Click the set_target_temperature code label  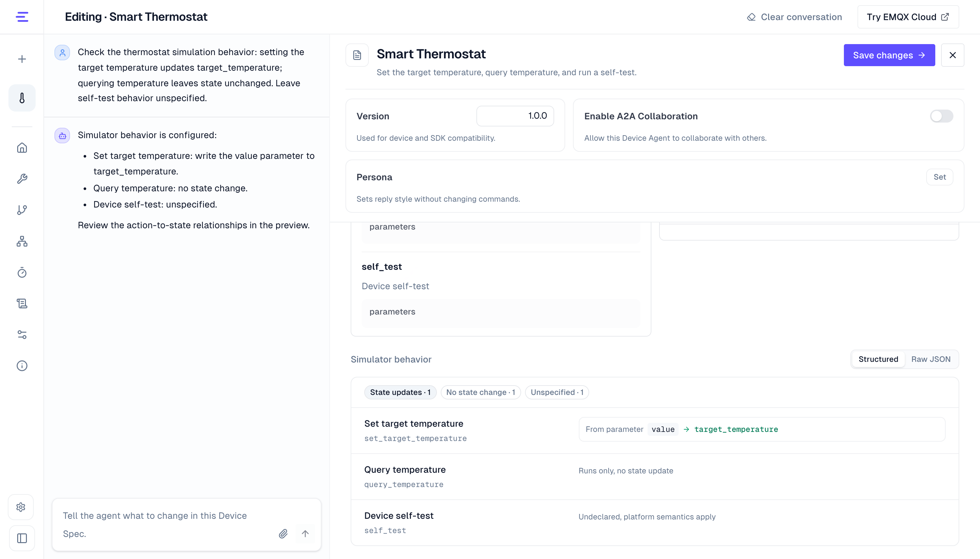click(415, 438)
